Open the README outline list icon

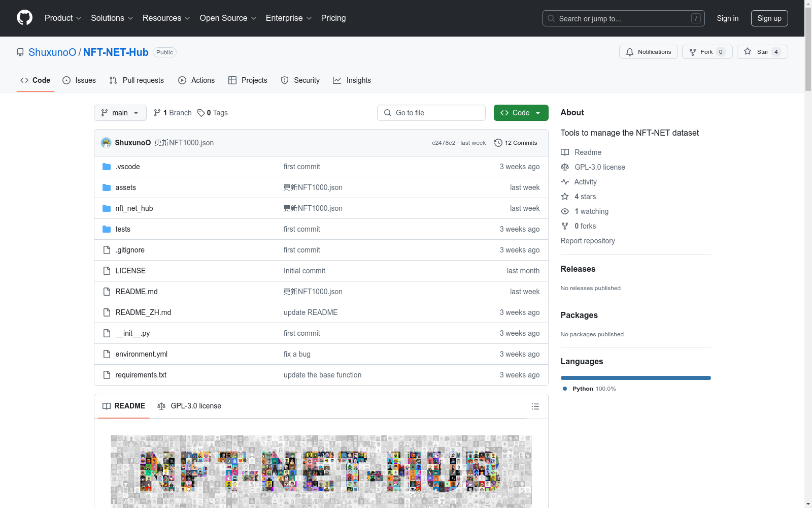[x=535, y=406]
